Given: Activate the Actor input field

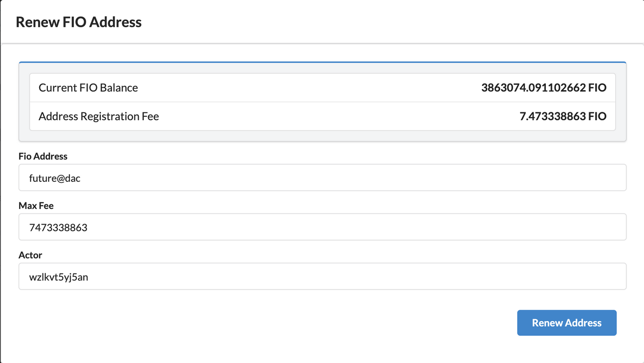Looking at the screenshot, I should (x=323, y=276).
